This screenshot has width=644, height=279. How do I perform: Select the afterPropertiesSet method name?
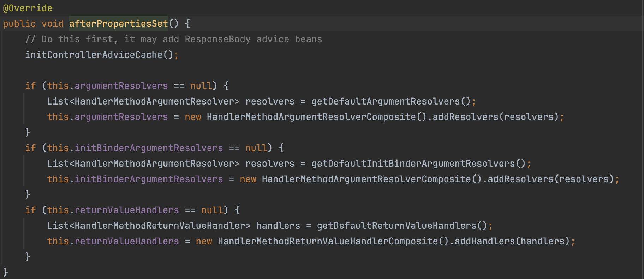[x=119, y=24]
